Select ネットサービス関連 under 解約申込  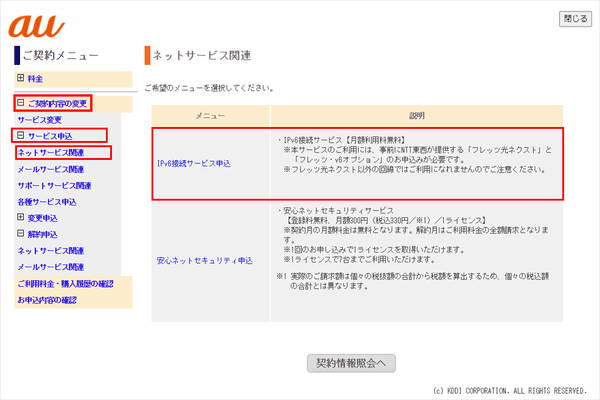click(50, 250)
